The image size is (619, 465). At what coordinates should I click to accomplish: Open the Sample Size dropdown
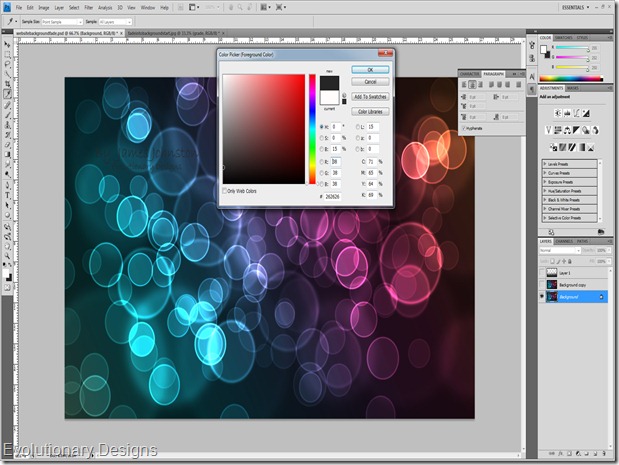[62, 22]
